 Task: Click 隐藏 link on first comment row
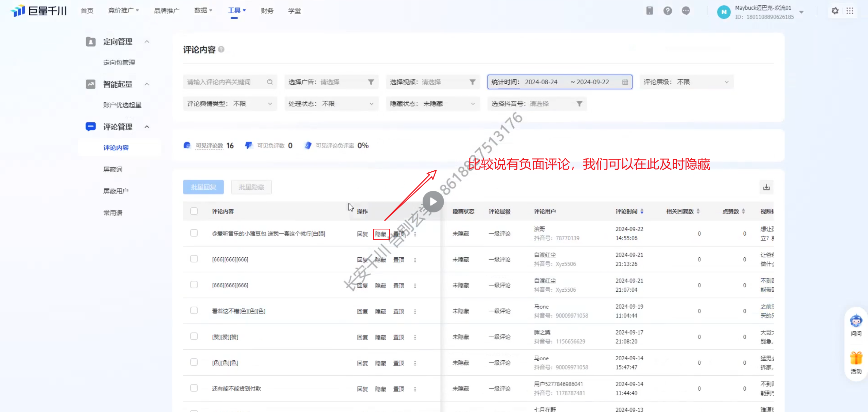[x=381, y=234]
